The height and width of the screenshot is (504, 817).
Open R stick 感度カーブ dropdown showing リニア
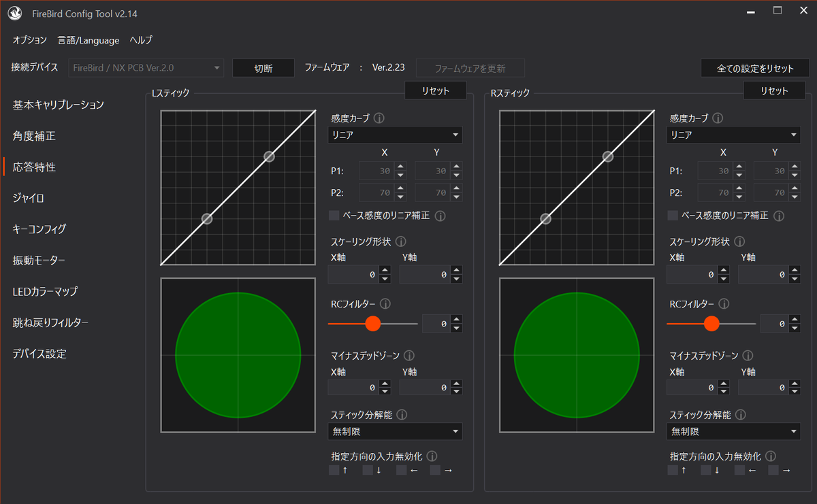(x=733, y=135)
